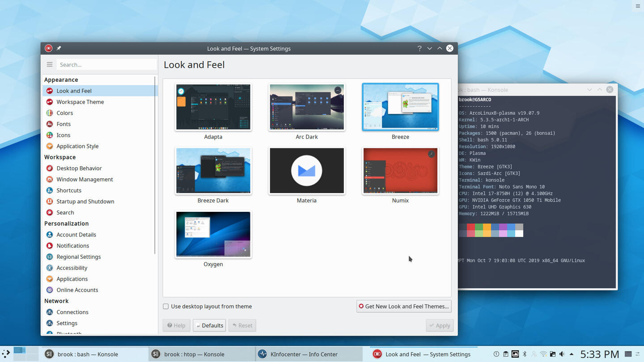This screenshot has height=362, width=644.
Task: Click the Konsole window title bar
Action: coord(537,90)
